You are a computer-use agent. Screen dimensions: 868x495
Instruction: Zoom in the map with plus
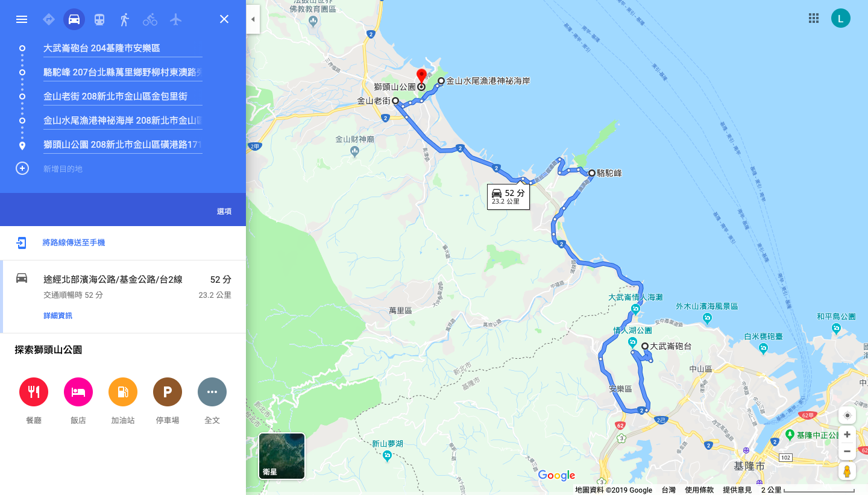coord(847,434)
